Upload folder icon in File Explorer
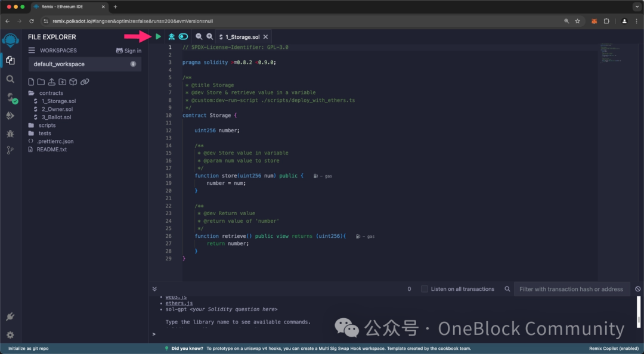 [x=62, y=82]
